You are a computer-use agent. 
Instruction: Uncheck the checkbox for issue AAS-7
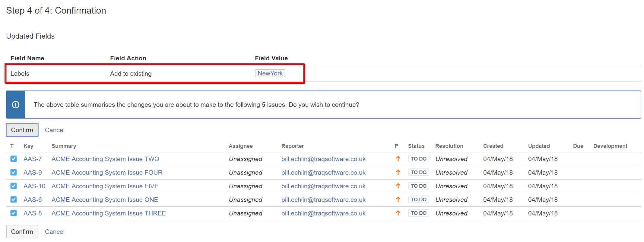point(14,159)
